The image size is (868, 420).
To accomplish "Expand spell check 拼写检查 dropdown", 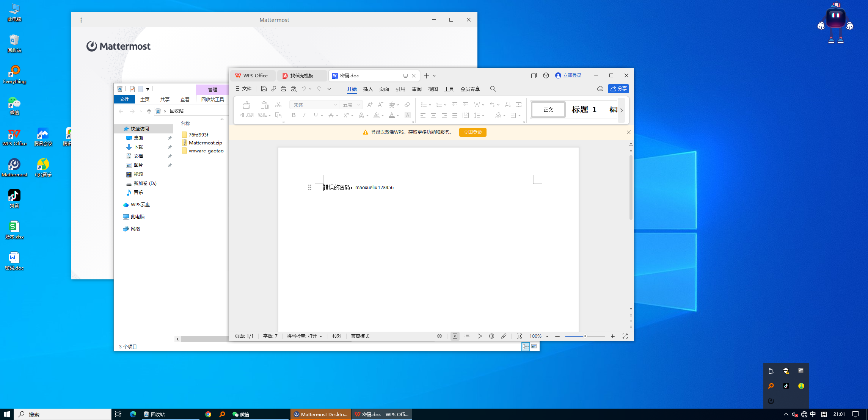I will pyautogui.click(x=305, y=336).
